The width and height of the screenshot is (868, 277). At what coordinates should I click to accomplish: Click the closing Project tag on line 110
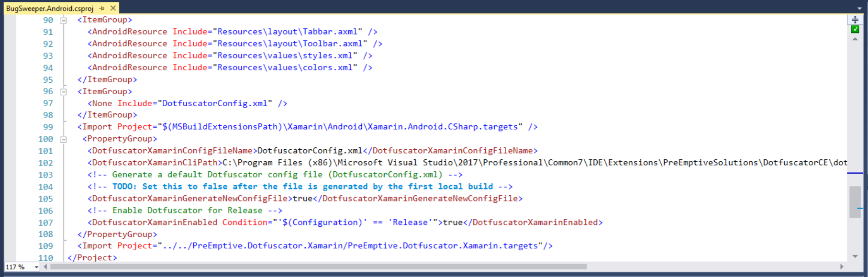coord(92,257)
